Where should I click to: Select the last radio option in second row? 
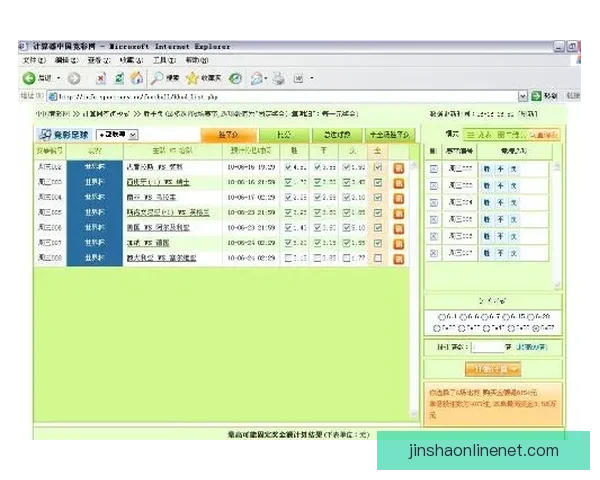pos(536,328)
